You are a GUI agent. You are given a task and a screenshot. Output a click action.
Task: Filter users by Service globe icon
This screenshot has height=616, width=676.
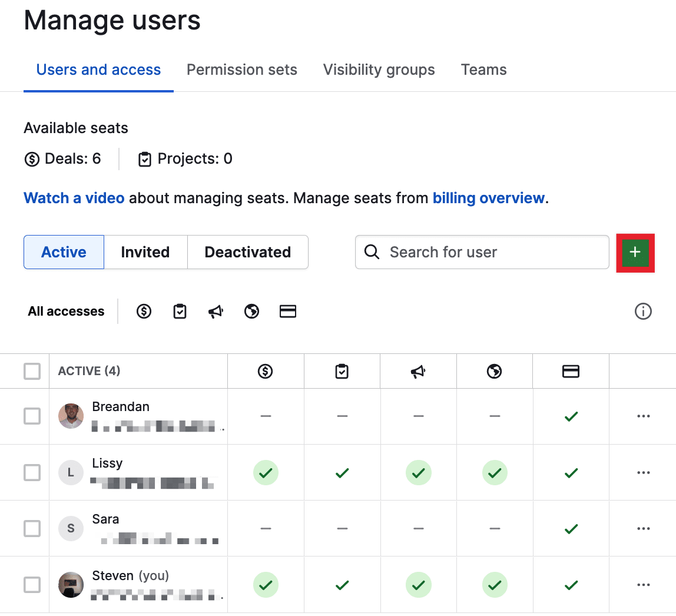pyautogui.click(x=251, y=311)
